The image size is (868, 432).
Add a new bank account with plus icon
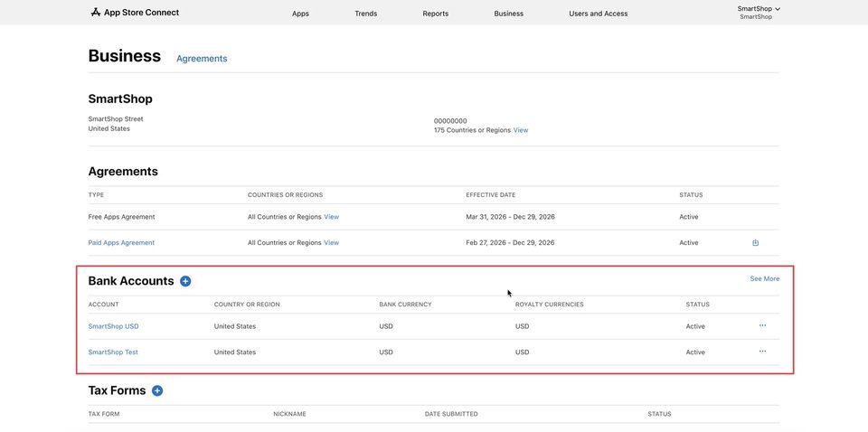coord(185,281)
